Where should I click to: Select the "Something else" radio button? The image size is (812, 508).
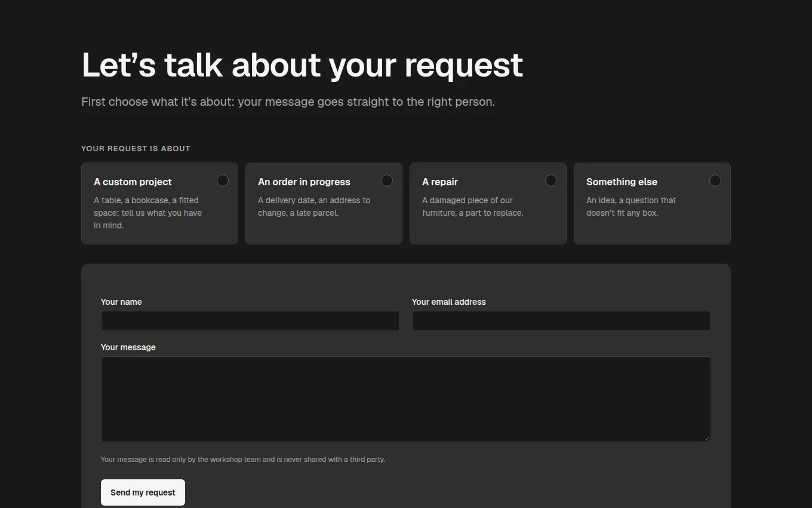point(715,180)
